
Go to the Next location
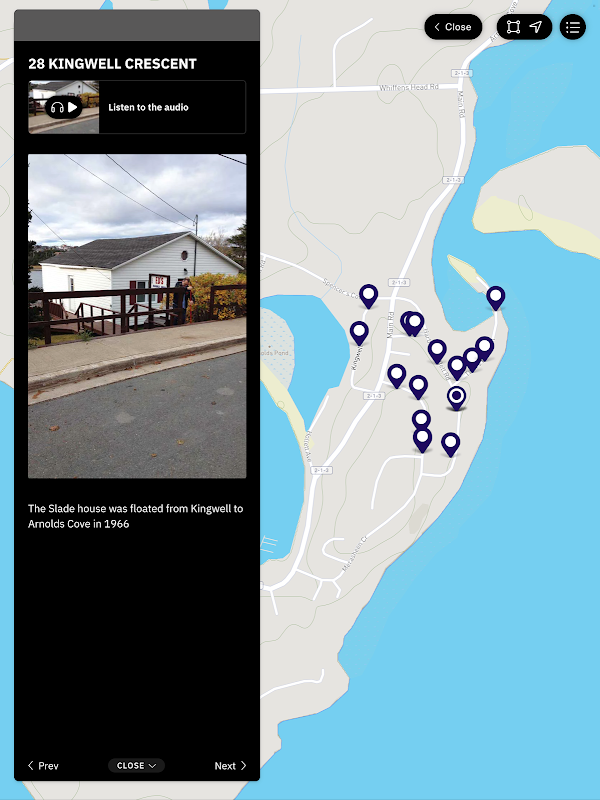[230, 765]
